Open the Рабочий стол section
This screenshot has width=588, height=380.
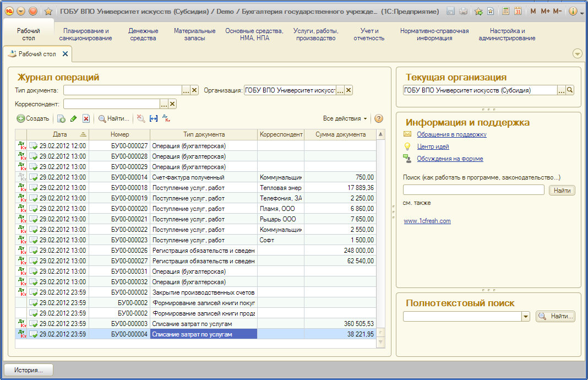coord(29,34)
